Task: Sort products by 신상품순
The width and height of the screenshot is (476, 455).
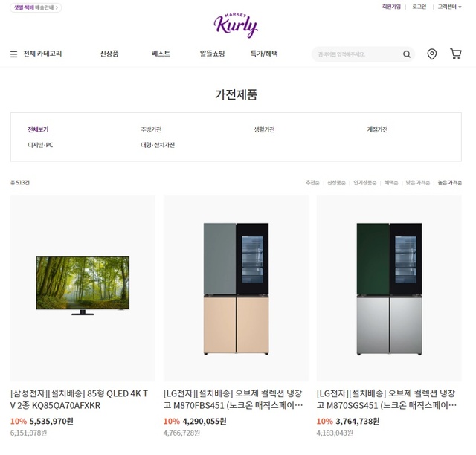Action: [336, 182]
